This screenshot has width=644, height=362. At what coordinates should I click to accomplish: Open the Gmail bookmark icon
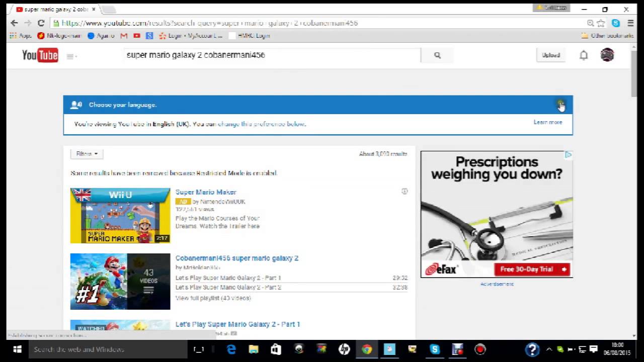[x=124, y=36]
